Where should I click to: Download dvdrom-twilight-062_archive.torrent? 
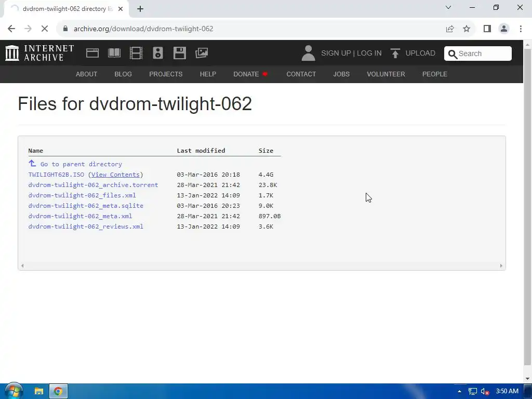click(94, 185)
